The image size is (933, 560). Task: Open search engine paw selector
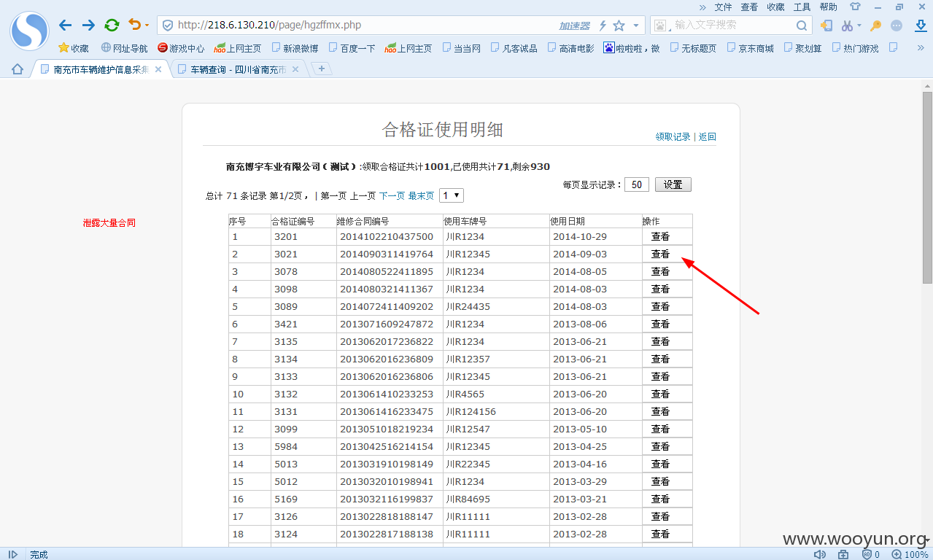(x=660, y=26)
